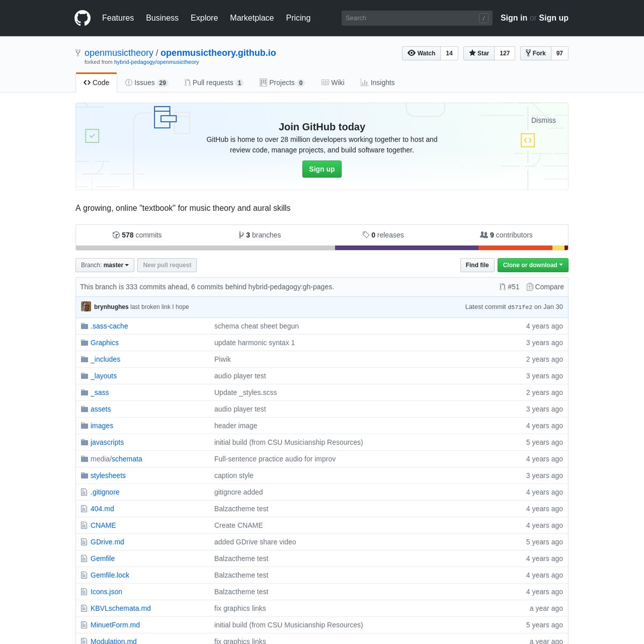Click the GitHub octocat logo
The image size is (644, 644).
[83, 18]
